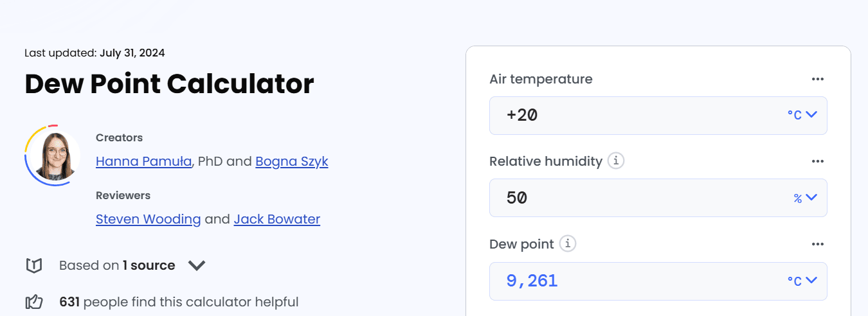Click the thumbs-up helpful icon
The height and width of the screenshot is (316, 868).
(33, 302)
